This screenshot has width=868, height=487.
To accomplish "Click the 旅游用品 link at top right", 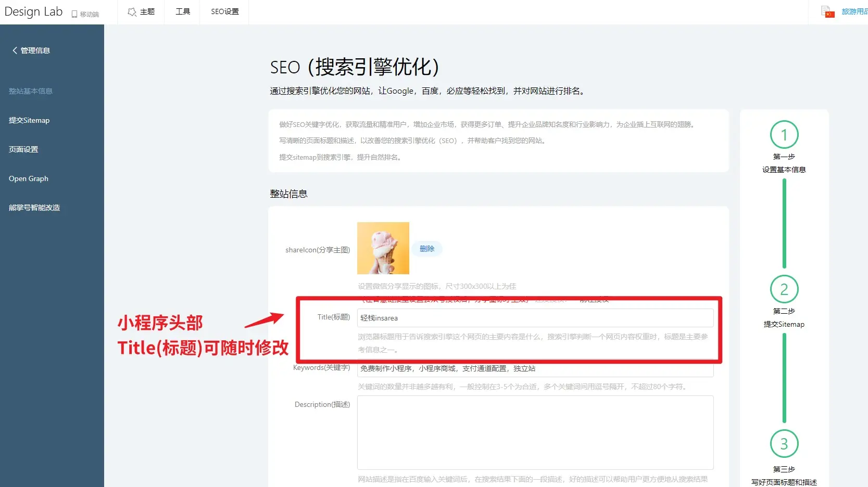I will coord(854,11).
